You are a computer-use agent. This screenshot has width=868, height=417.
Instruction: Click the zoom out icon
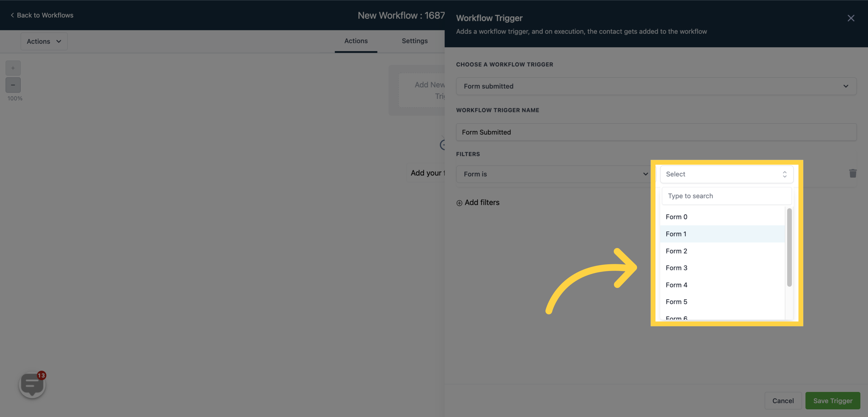pyautogui.click(x=13, y=85)
